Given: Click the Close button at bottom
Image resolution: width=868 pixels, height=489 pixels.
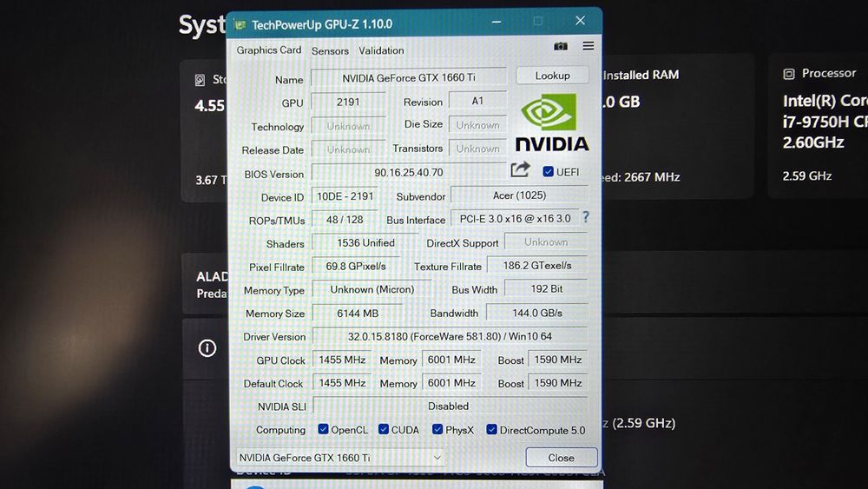Looking at the screenshot, I should (x=562, y=458).
